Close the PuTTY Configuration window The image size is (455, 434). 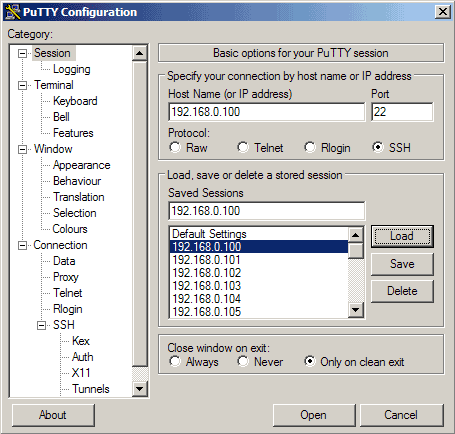[443, 12]
